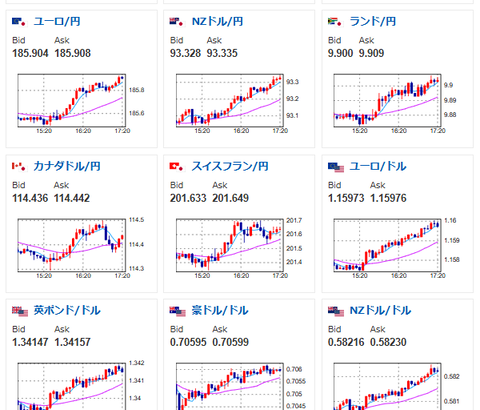Open the ユーロ/ドル pair link
The image size is (480, 410).
point(378,166)
